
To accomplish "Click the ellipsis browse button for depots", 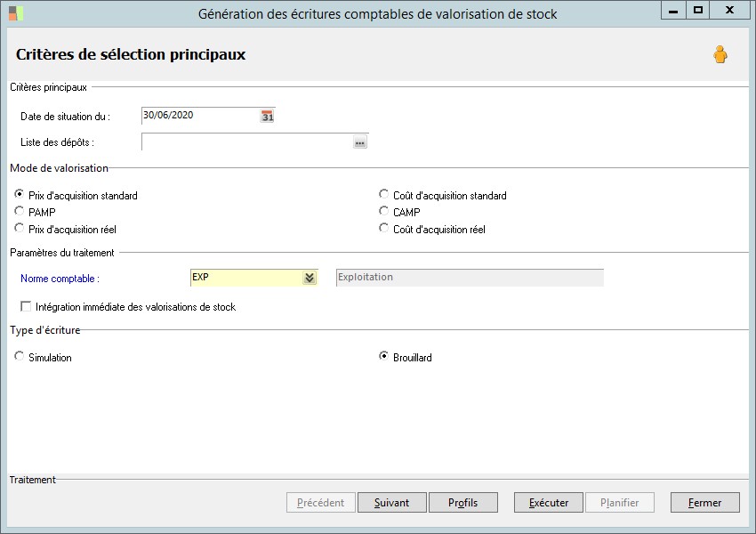I will (359, 142).
